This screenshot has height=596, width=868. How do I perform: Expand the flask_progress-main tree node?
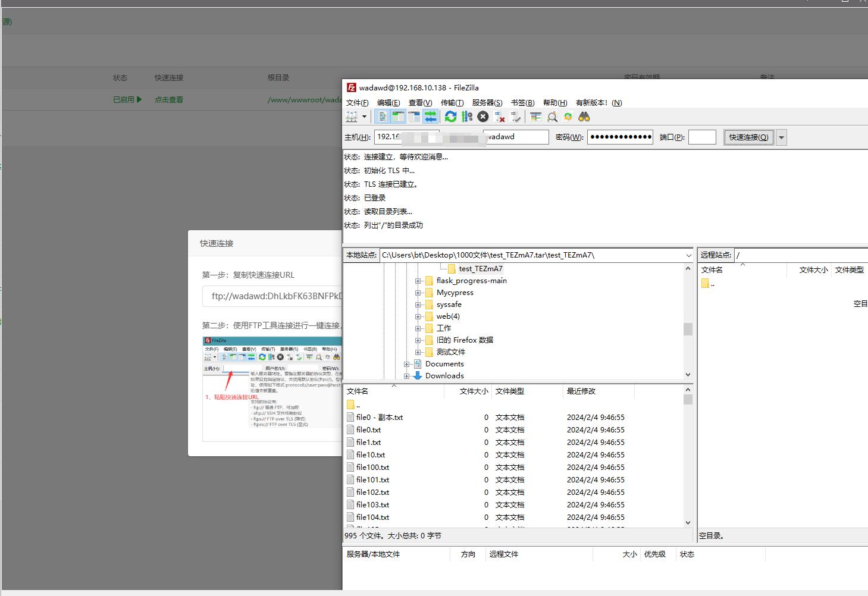pyautogui.click(x=418, y=281)
